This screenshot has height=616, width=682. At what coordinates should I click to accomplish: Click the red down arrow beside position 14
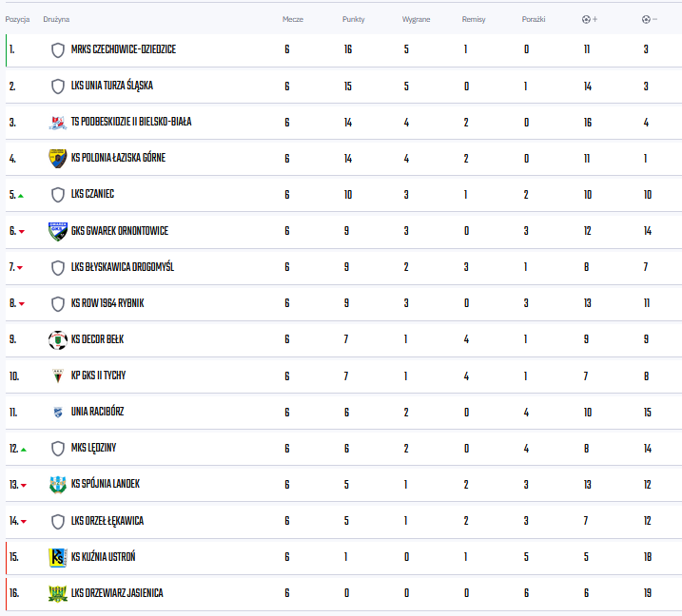point(24,521)
